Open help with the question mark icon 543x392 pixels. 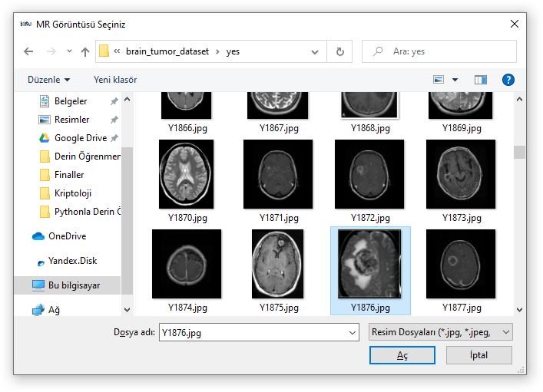(x=508, y=80)
